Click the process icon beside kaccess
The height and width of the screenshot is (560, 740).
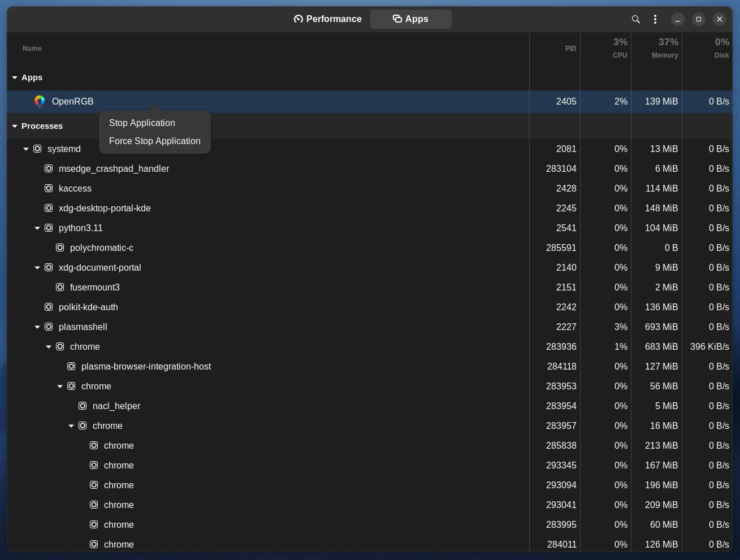[49, 188]
